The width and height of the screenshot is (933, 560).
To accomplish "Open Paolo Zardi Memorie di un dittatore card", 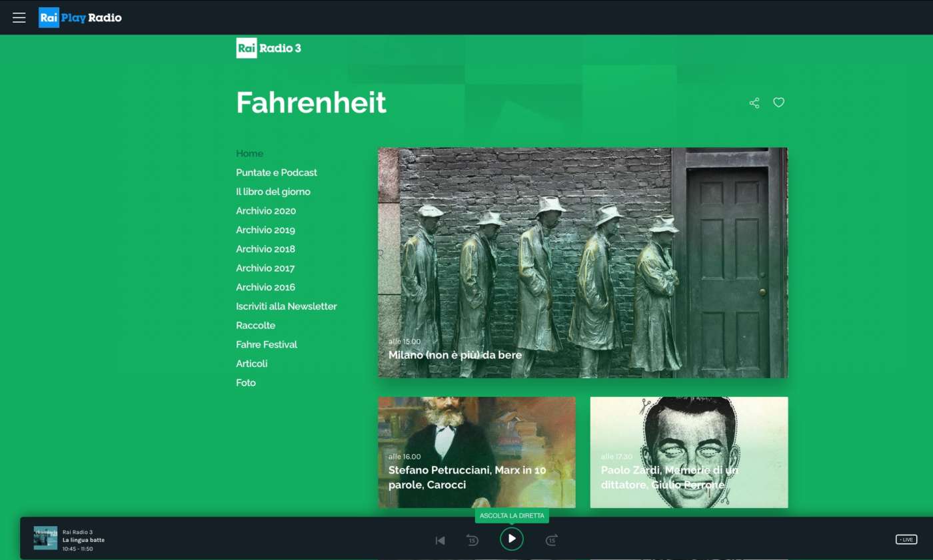I will point(689,452).
